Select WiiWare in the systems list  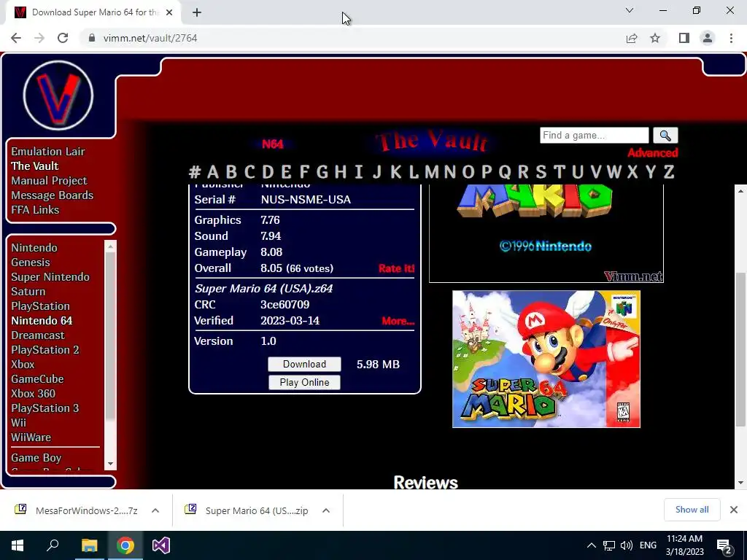[x=31, y=437]
